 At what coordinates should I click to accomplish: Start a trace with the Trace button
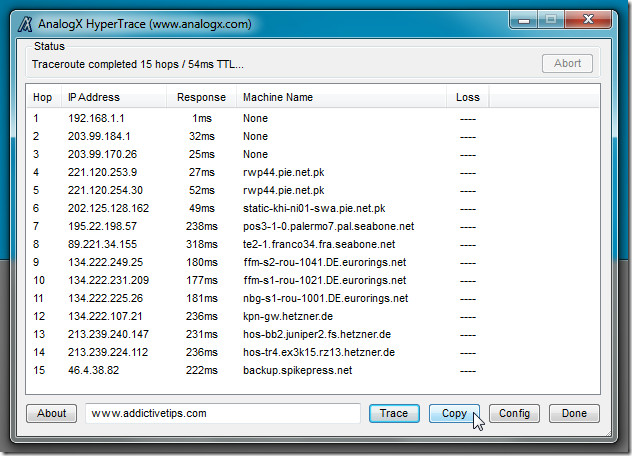click(x=394, y=413)
